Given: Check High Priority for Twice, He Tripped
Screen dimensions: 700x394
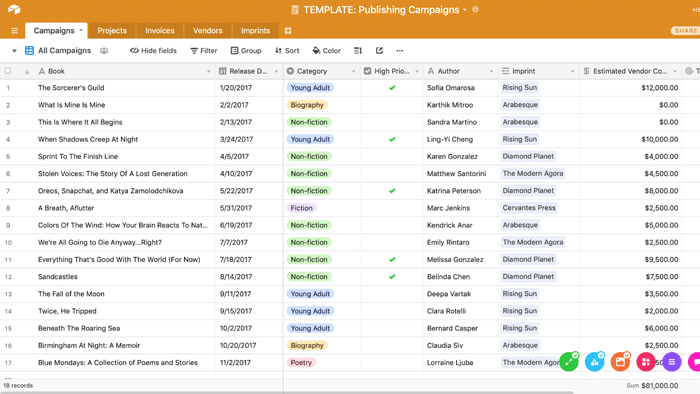Looking at the screenshot, I should click(392, 311).
